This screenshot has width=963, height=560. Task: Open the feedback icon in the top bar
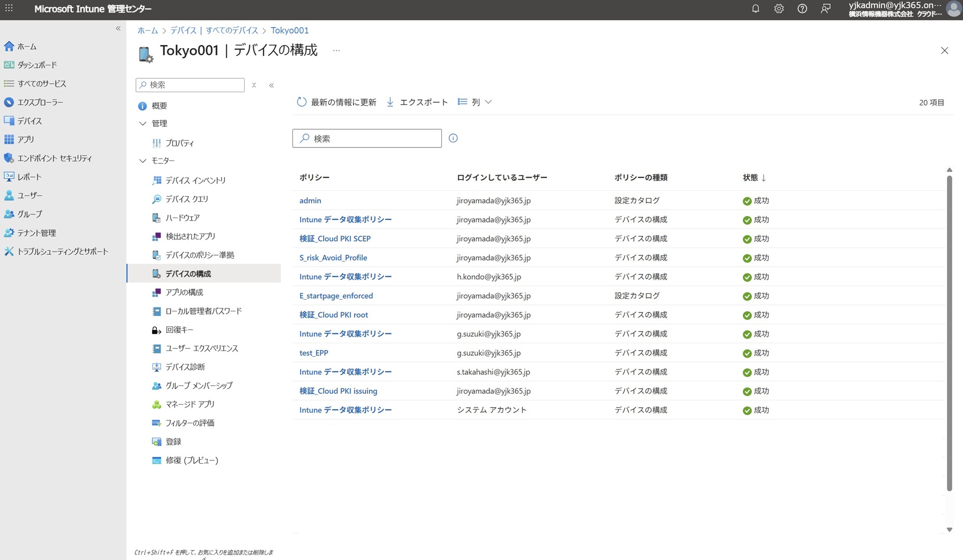(x=825, y=9)
